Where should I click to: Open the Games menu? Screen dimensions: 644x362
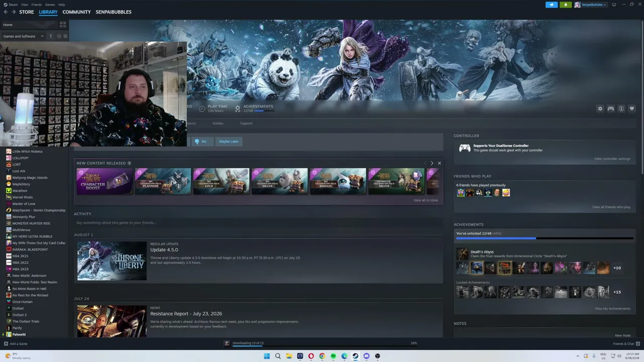(50, 5)
